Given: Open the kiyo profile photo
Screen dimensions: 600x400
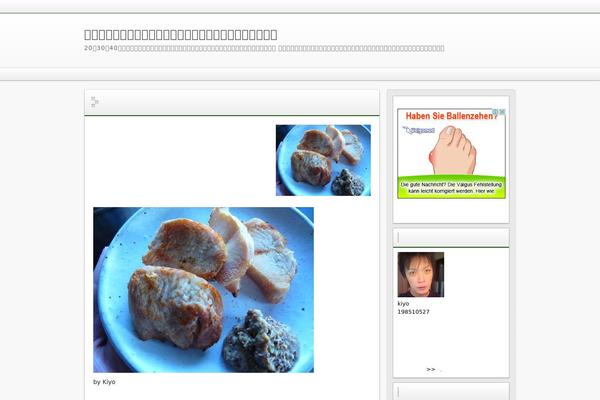Looking at the screenshot, I should pyautogui.click(x=421, y=274).
